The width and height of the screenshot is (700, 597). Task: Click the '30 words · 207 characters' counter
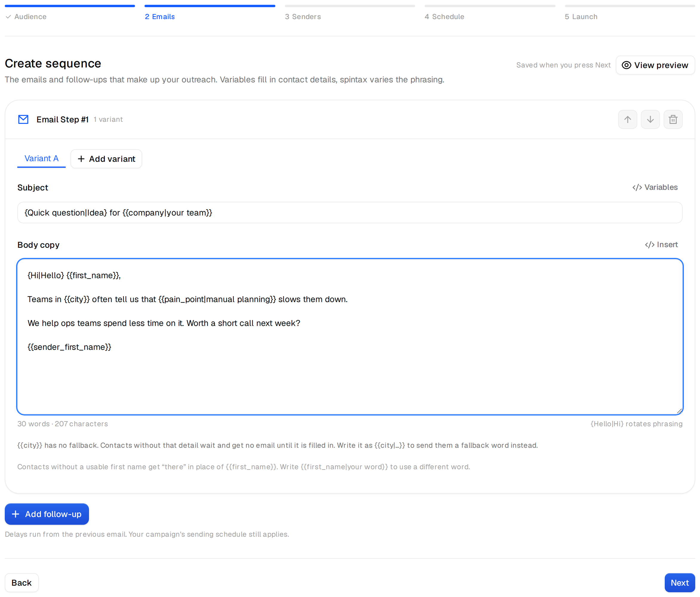(62, 424)
